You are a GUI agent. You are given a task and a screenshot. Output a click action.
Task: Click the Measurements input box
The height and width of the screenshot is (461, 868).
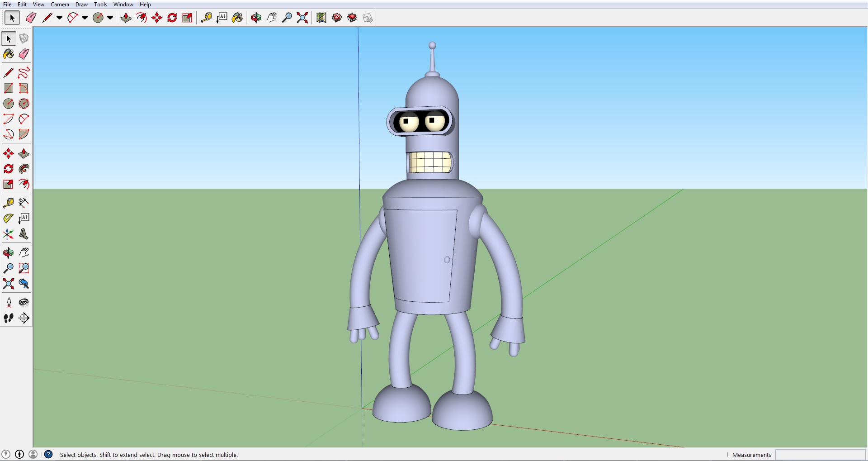click(x=820, y=455)
